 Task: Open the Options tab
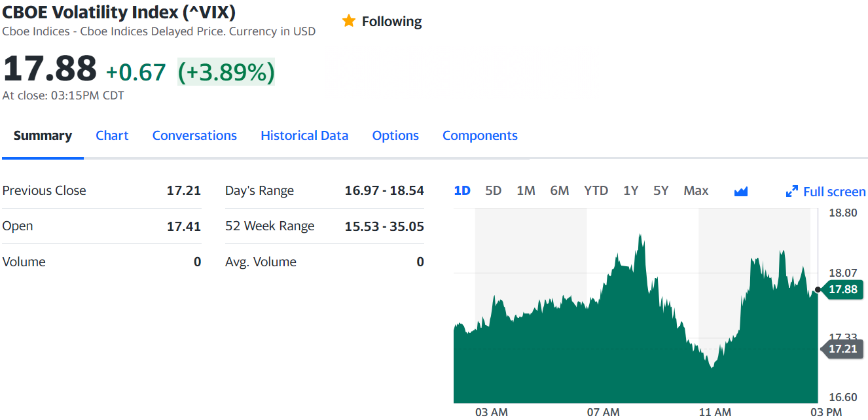pyautogui.click(x=395, y=135)
